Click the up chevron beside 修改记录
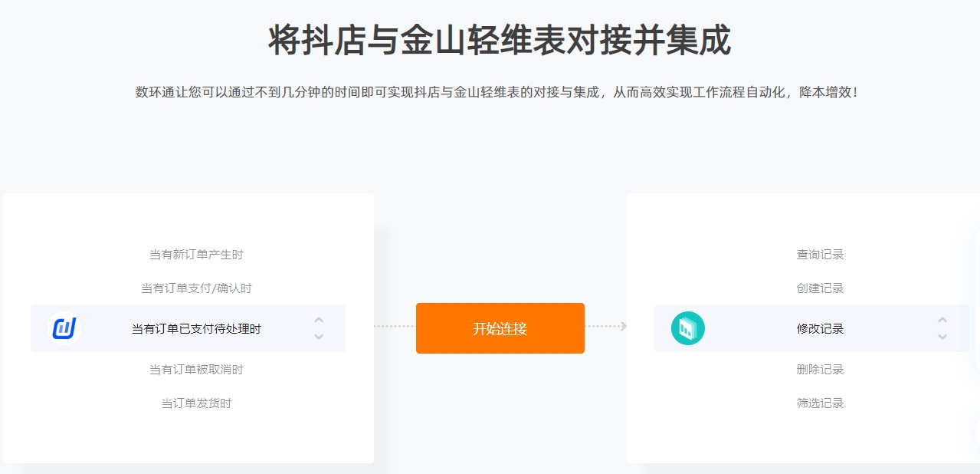980x474 pixels. (x=942, y=321)
